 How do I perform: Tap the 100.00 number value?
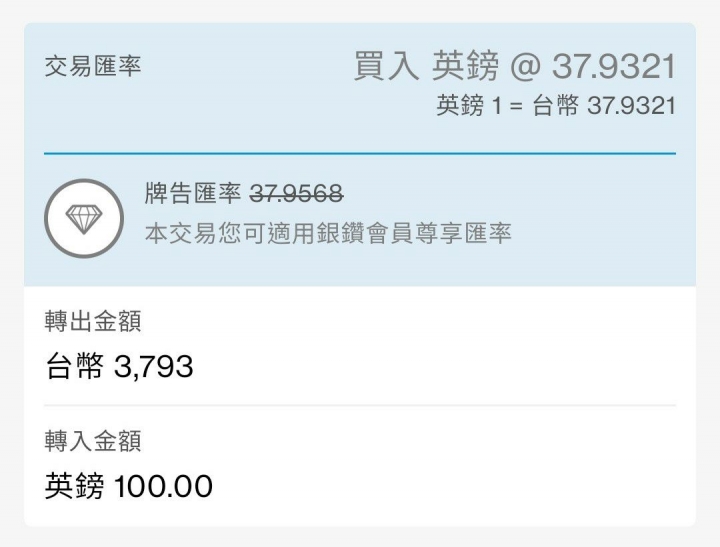click(163, 486)
